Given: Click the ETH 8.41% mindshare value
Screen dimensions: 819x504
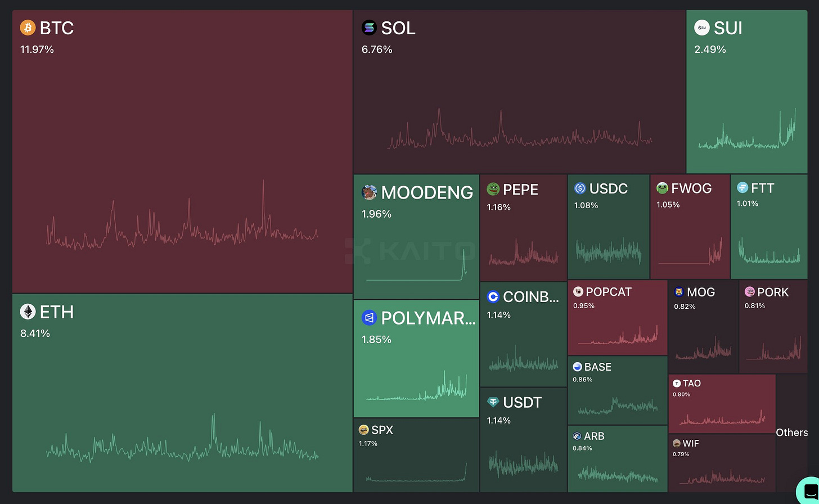Looking at the screenshot, I should coord(35,334).
